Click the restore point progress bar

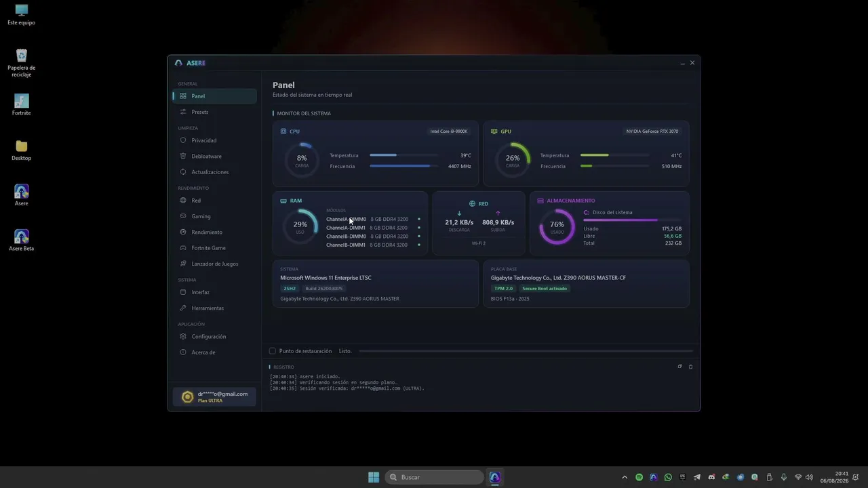click(526, 351)
